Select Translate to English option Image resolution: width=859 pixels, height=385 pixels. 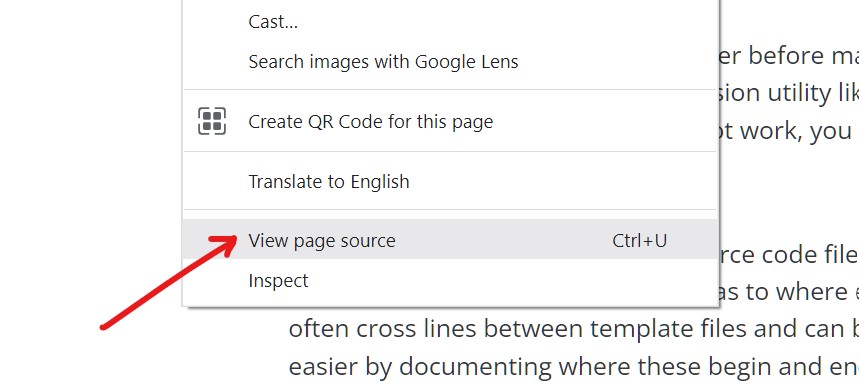(x=449, y=181)
